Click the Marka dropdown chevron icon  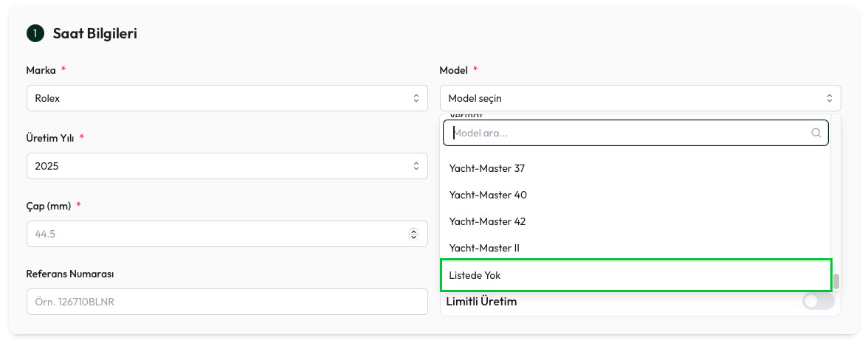[416, 98]
